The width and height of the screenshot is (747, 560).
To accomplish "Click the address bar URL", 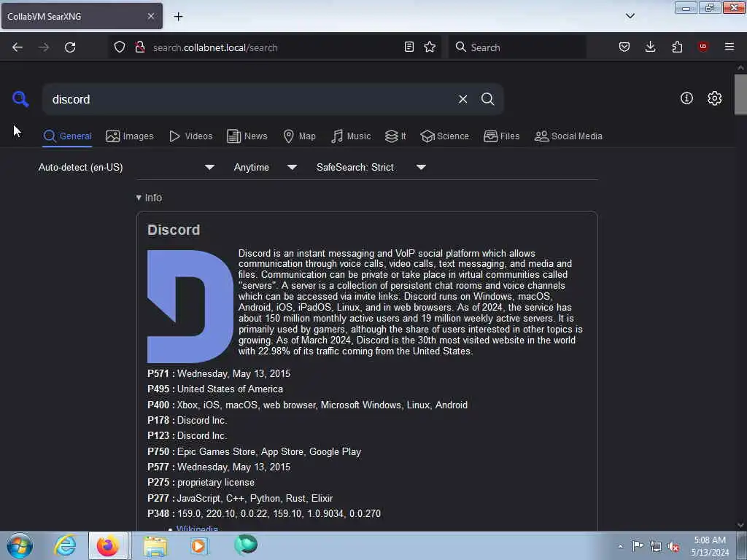I will [215, 47].
